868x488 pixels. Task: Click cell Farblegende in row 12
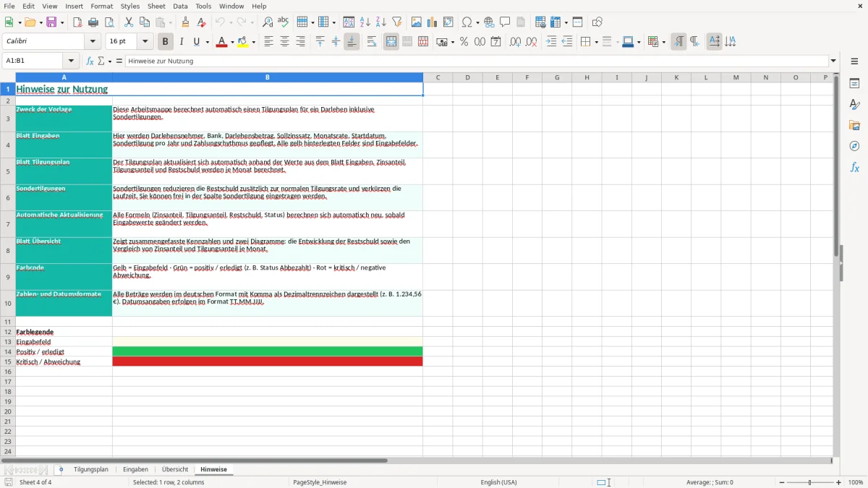click(x=64, y=332)
